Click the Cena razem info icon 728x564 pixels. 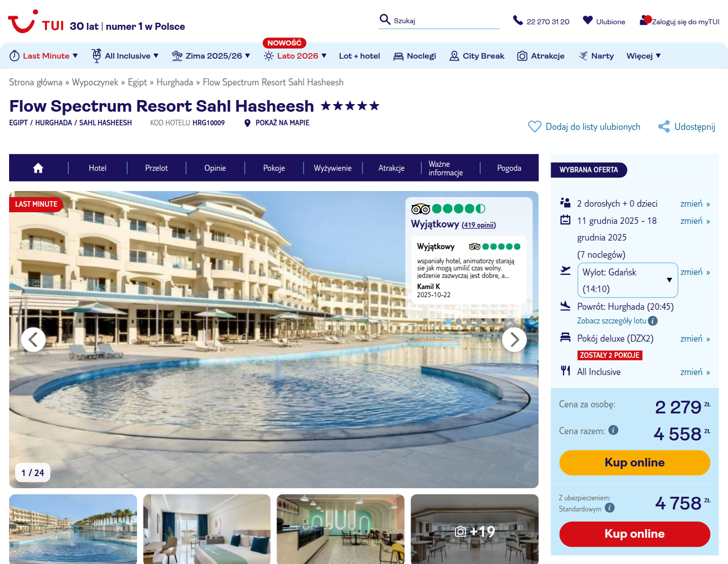pyautogui.click(x=613, y=430)
